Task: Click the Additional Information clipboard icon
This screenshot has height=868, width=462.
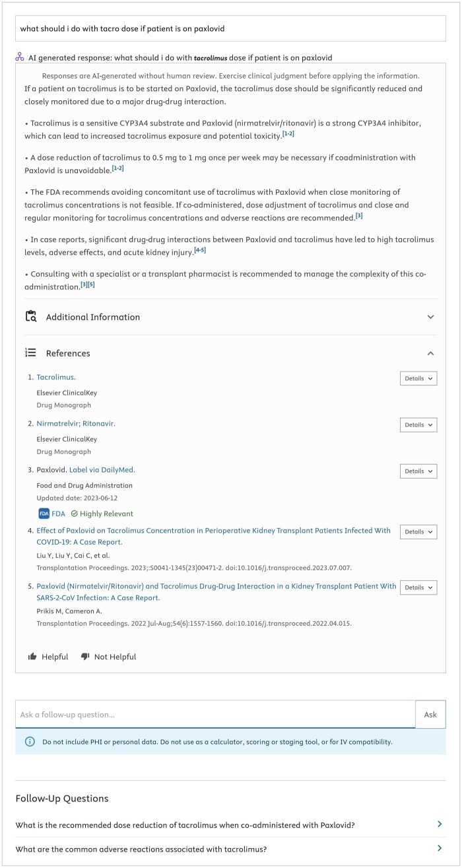Action: click(31, 316)
